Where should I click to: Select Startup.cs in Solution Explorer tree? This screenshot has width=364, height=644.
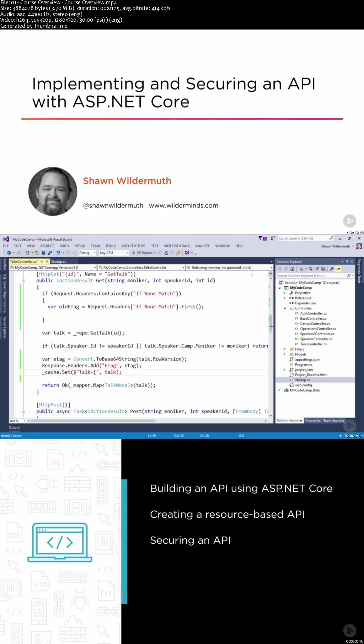click(302, 380)
